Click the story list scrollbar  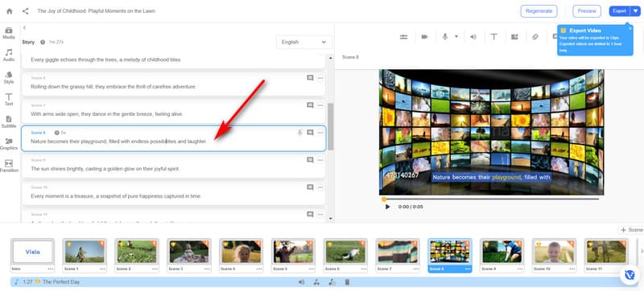point(331,126)
